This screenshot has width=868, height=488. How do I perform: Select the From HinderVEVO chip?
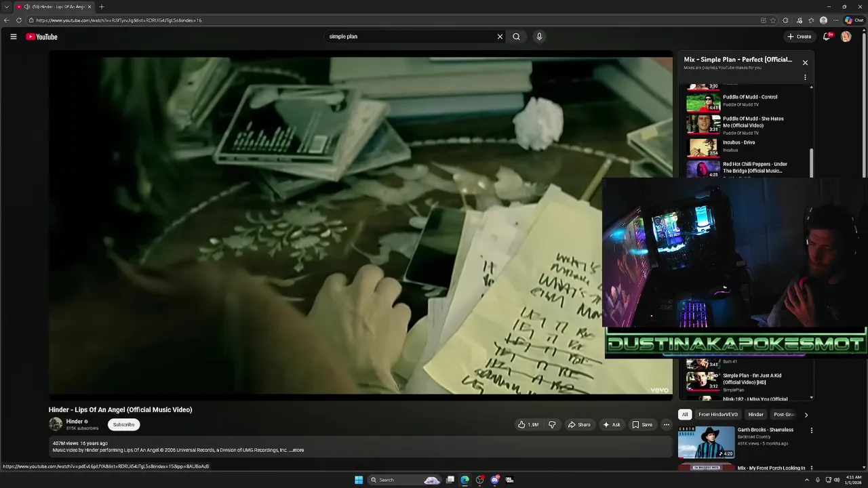[718, 414]
